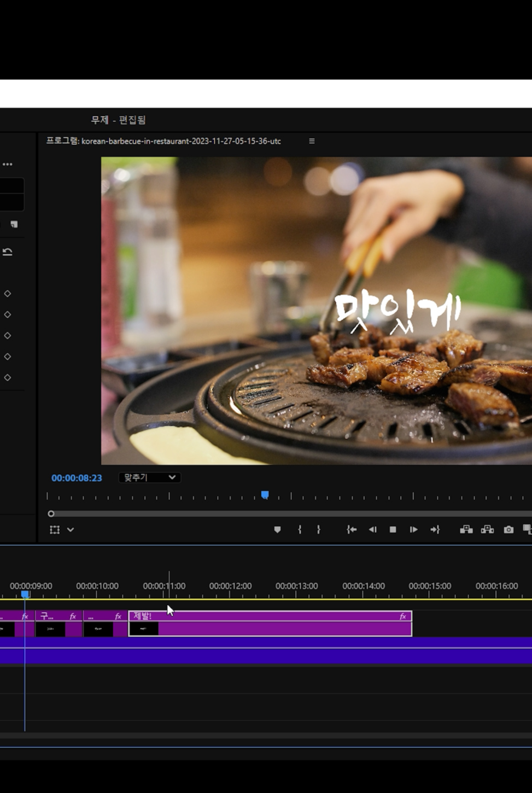This screenshot has height=793, width=532.
Task: Export a frame with the camera icon
Action: [508, 529]
